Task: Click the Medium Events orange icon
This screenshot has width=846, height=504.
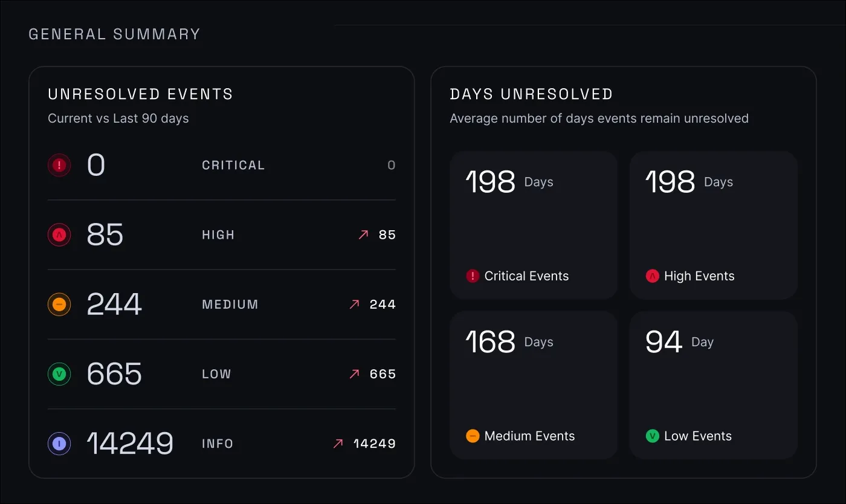Action: (472, 436)
